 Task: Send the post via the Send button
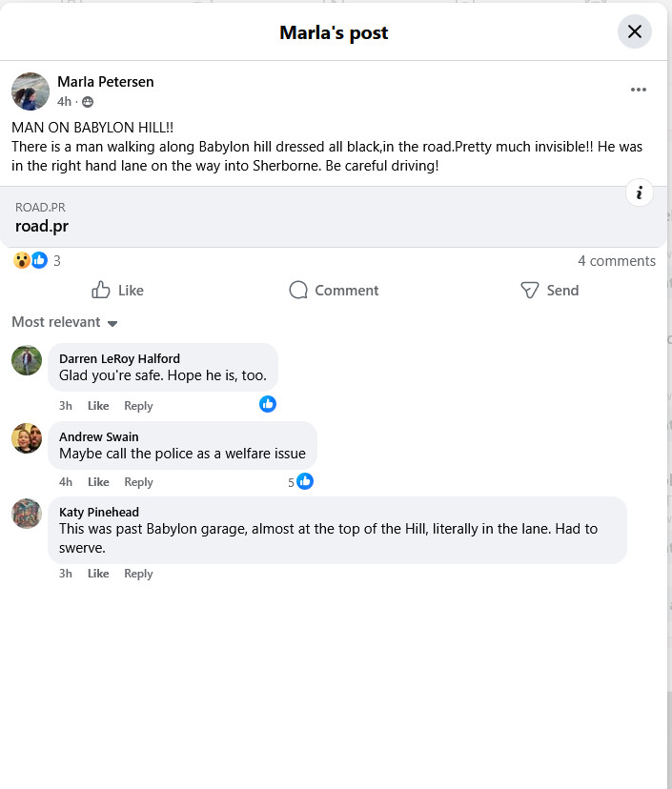(x=549, y=290)
